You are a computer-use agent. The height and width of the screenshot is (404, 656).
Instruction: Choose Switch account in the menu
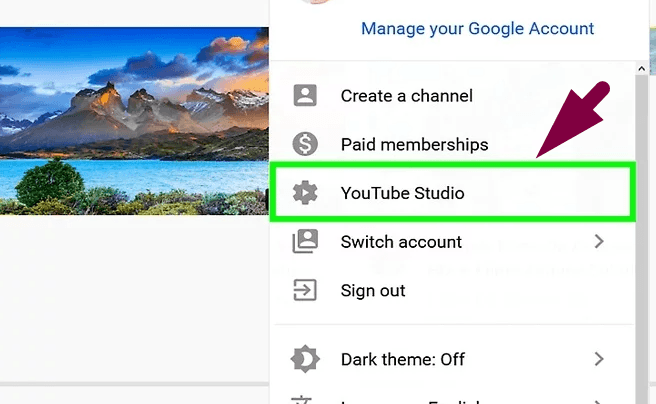(x=453, y=242)
